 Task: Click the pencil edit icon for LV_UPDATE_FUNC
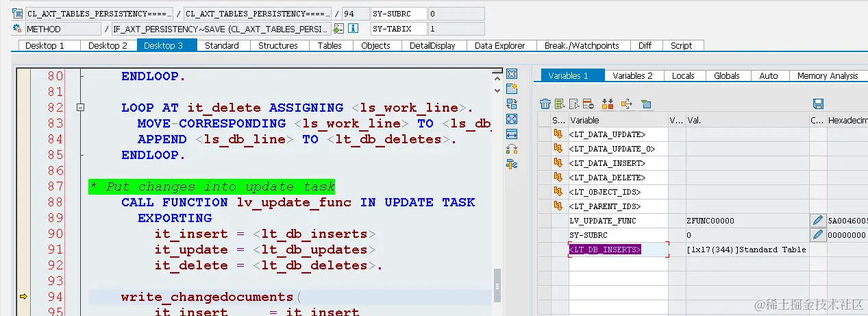[x=817, y=221]
